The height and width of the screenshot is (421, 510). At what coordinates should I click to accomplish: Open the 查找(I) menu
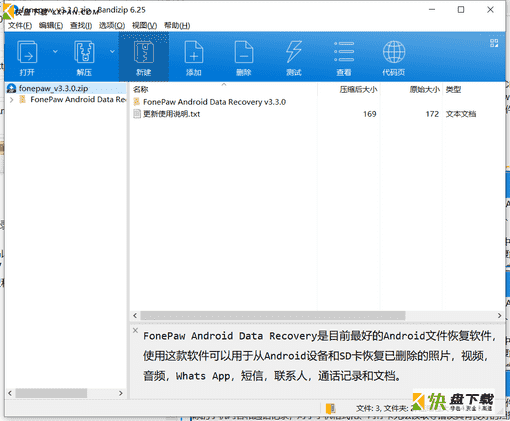[x=81, y=25]
